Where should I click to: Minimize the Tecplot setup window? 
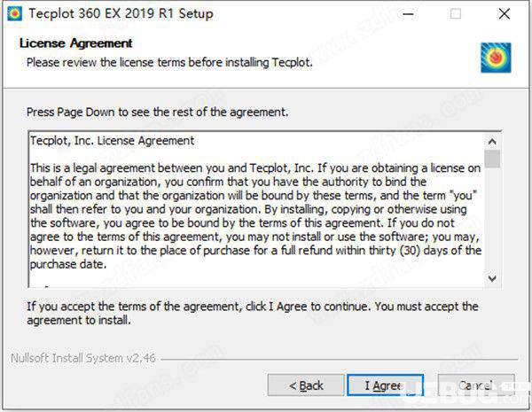[408, 14]
